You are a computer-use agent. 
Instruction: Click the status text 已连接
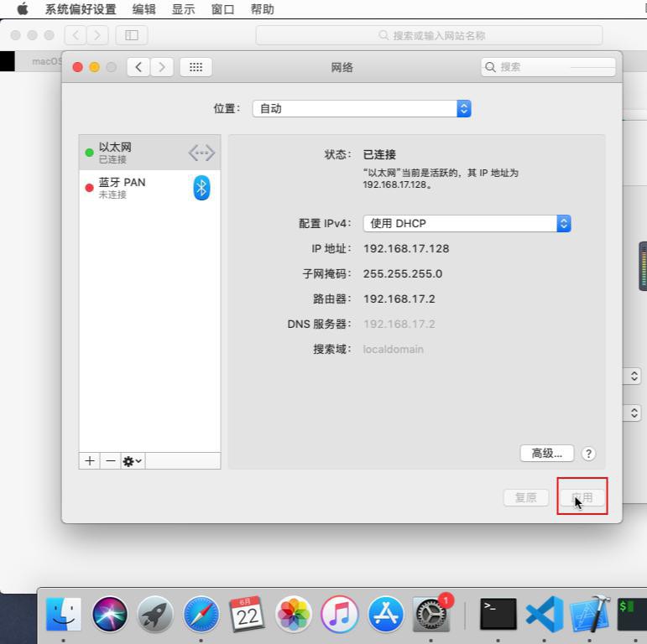click(379, 154)
